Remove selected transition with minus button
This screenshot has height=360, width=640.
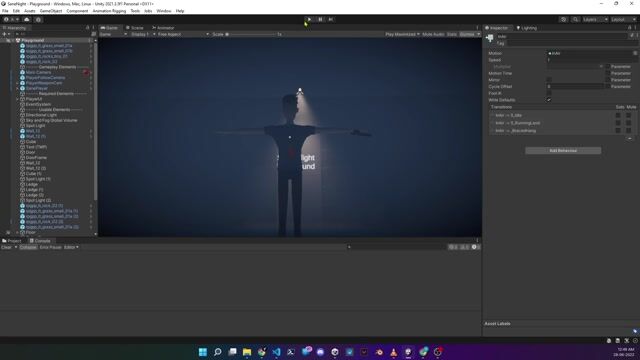[630, 139]
